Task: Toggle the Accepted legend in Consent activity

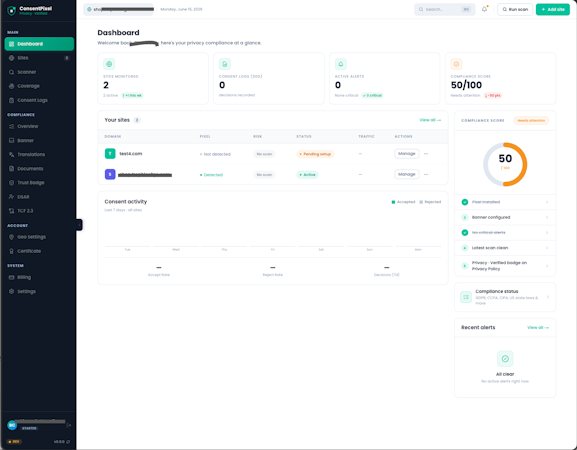Action: [403, 202]
